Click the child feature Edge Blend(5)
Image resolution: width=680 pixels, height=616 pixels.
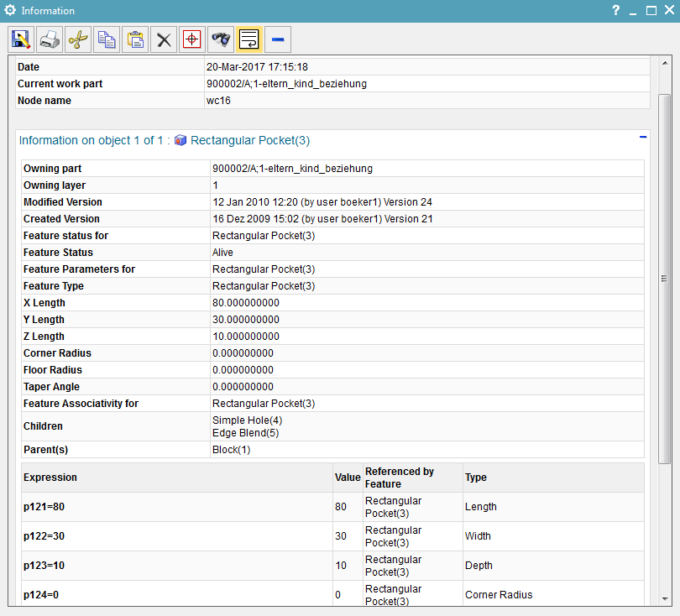point(245,433)
